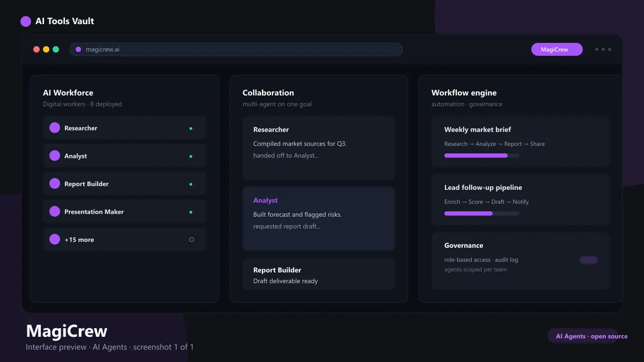644x362 pixels.
Task: Click the Collaboration panel heading
Action: tap(268, 93)
